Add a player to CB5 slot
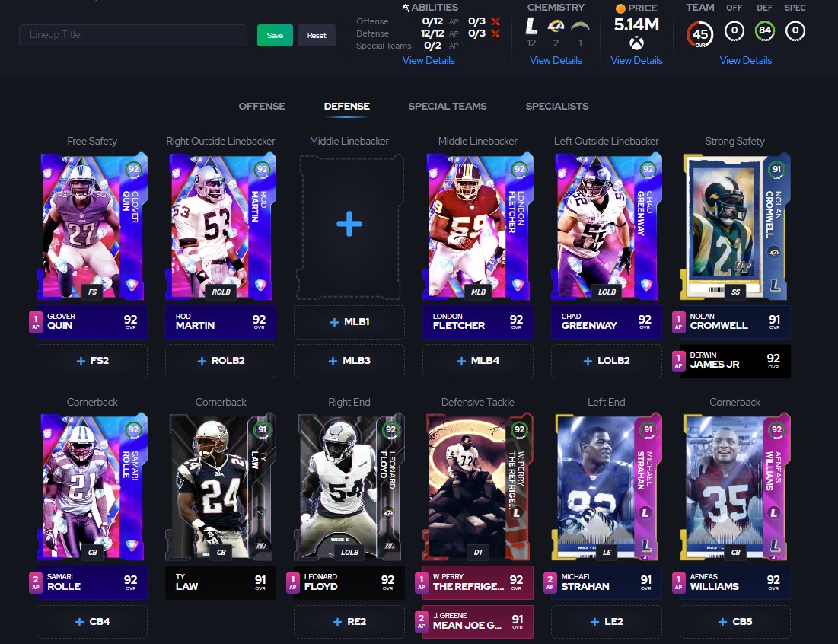838x644 pixels. (734, 622)
